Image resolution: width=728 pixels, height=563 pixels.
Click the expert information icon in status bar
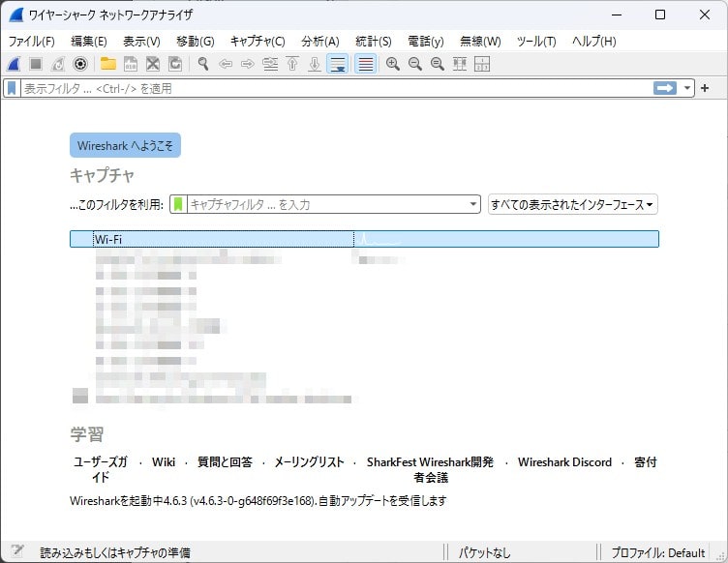17,551
